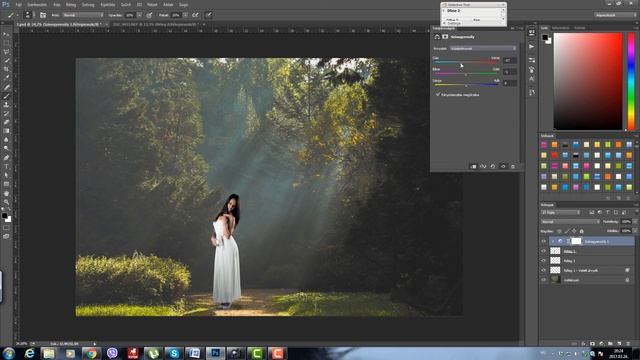Open the Brush panel toggle in options bar
This screenshot has width=640, height=360.
coord(43,15)
